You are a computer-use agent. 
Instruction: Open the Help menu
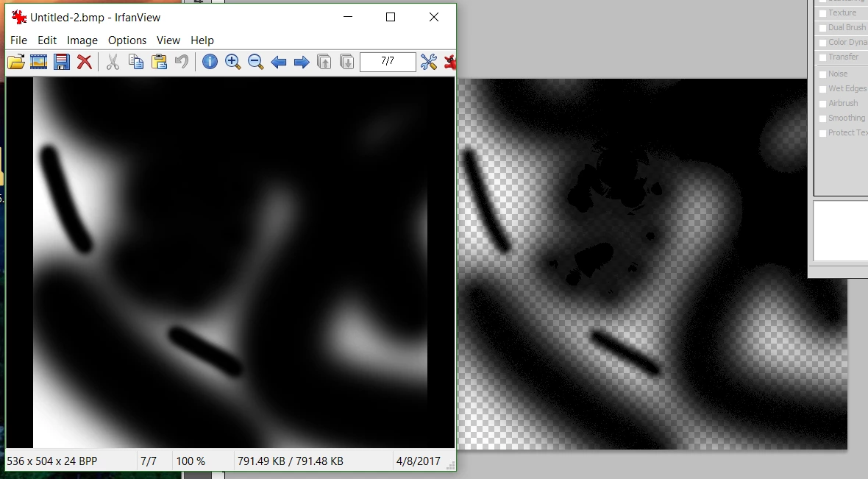(x=202, y=40)
